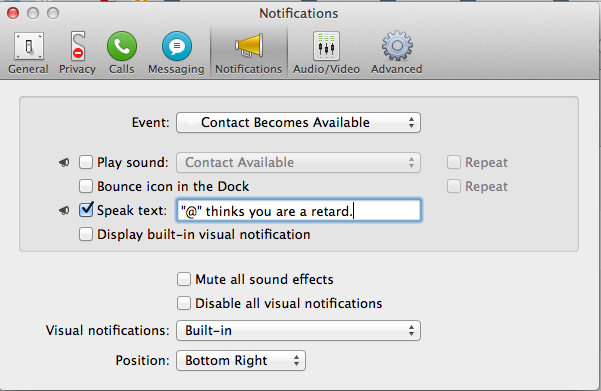Open the Position dropdown set to Bottom Right

[241, 360]
